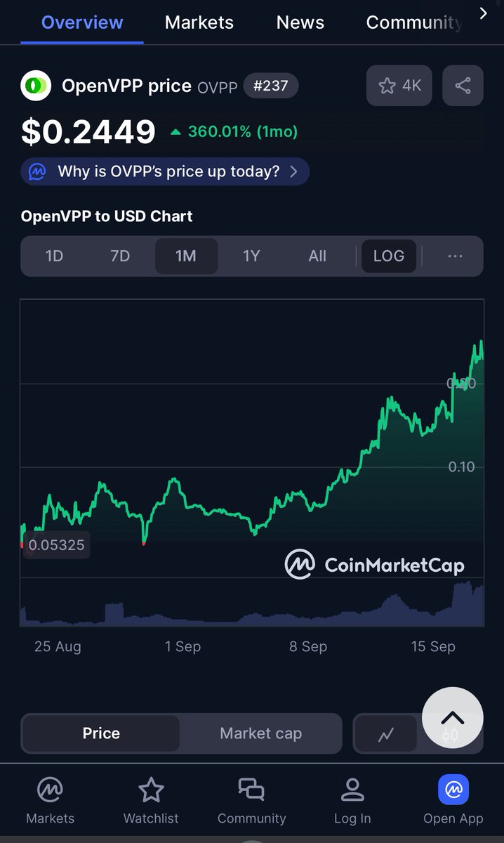The width and height of the screenshot is (504, 843).
Task: Tap the Log In person icon
Action: point(352,791)
